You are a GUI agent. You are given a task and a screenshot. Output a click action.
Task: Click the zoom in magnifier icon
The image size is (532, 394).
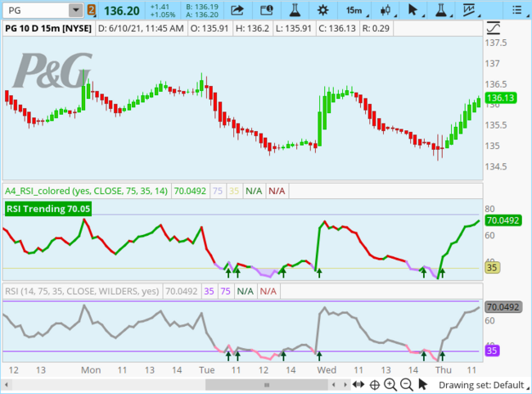point(391,384)
